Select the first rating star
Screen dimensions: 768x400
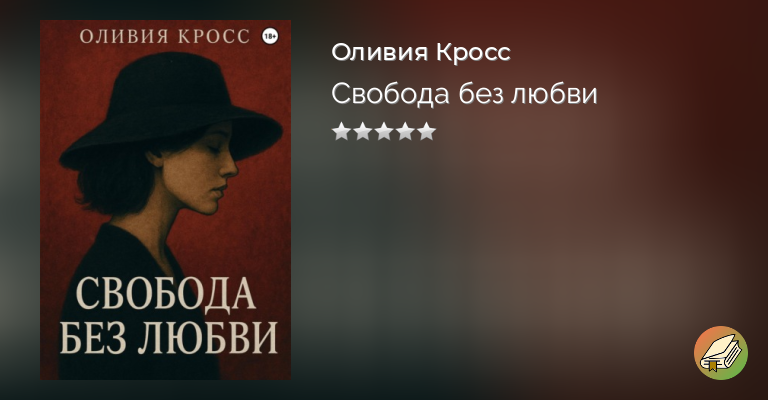pos(341,131)
